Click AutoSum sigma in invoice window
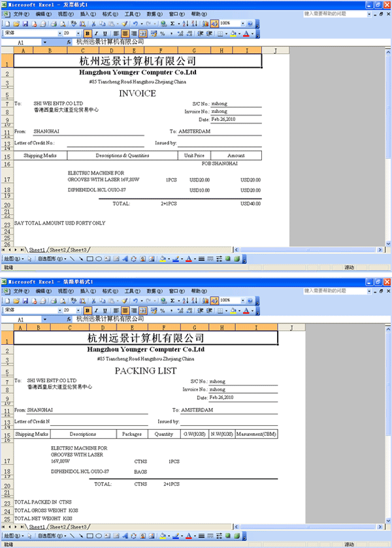This screenshot has width=392, height=548. pos(172,24)
